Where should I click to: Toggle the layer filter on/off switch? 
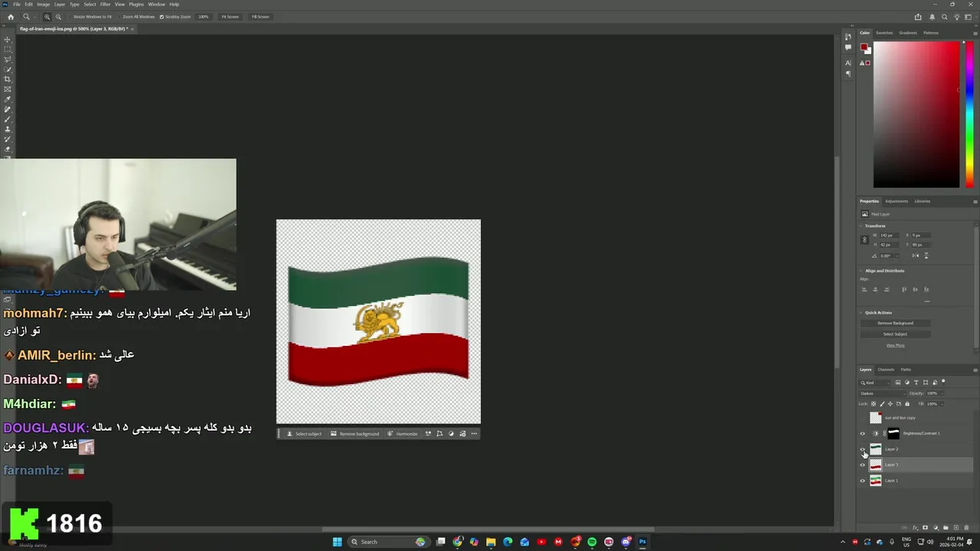943,382
